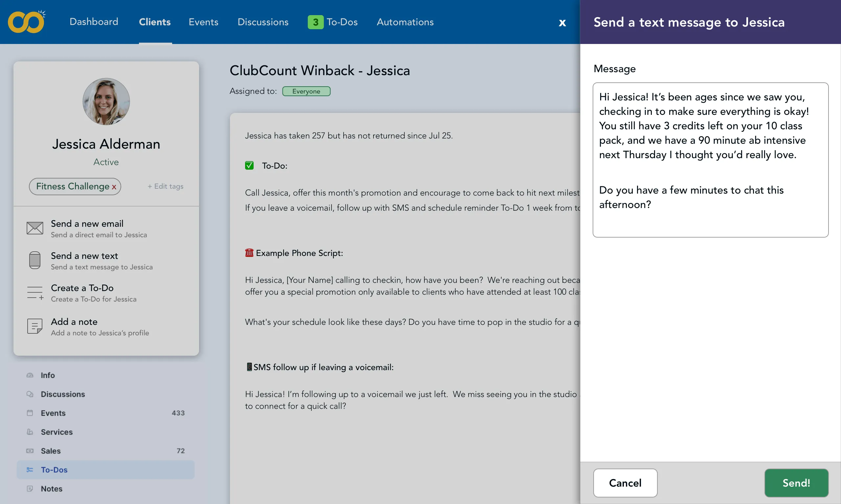Click the Add a note document icon
This screenshot has height=504, width=841.
(35, 326)
